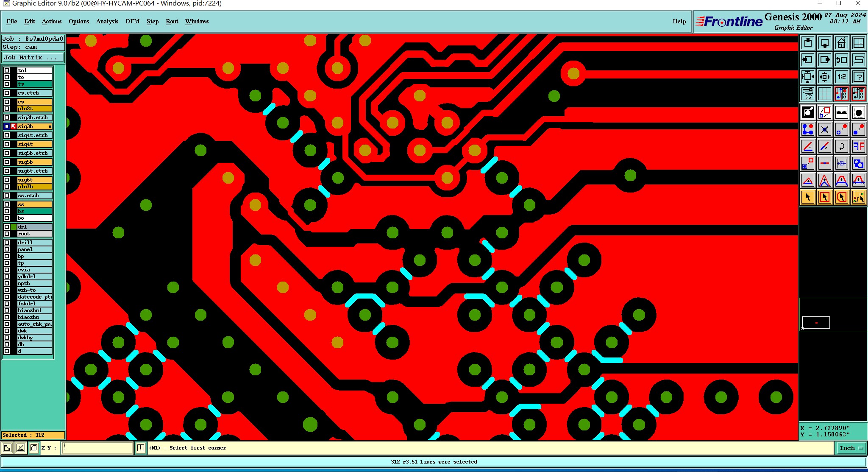Click the 1:2 zoom scale icon
This screenshot has width=868, height=472.
[x=841, y=77]
